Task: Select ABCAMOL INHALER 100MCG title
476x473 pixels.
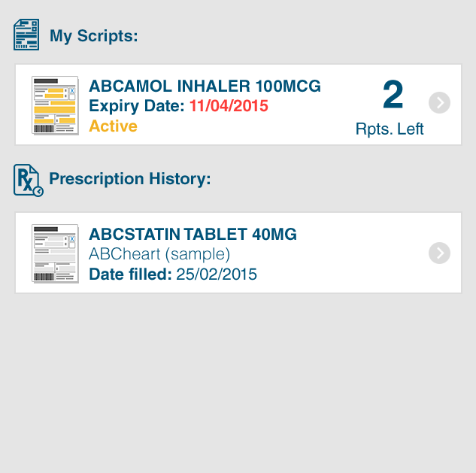Action: 205,86
